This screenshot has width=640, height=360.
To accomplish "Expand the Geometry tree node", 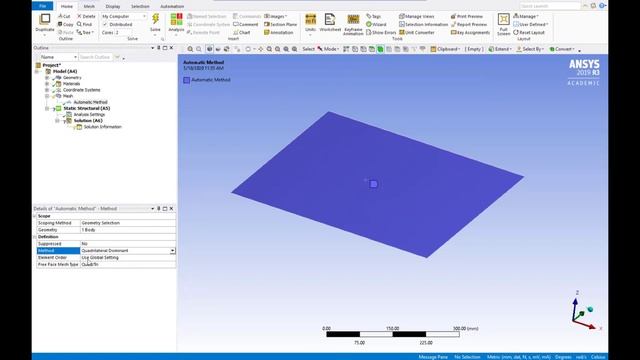I will (x=47, y=78).
